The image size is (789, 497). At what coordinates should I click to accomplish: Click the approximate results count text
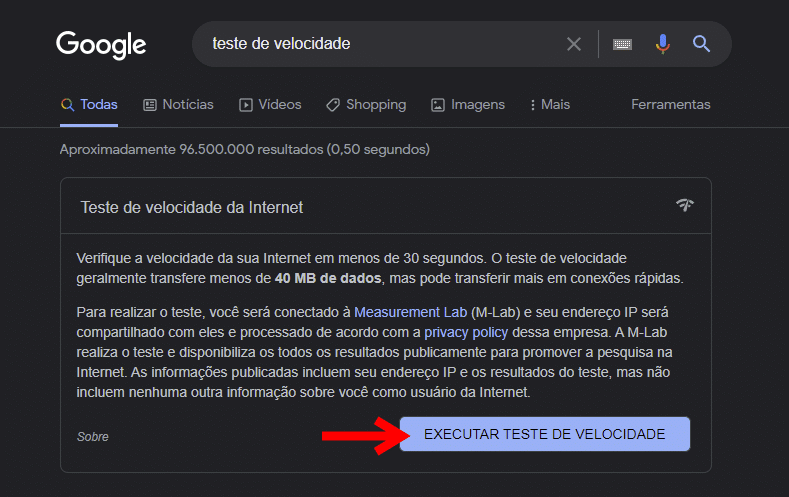(244, 150)
